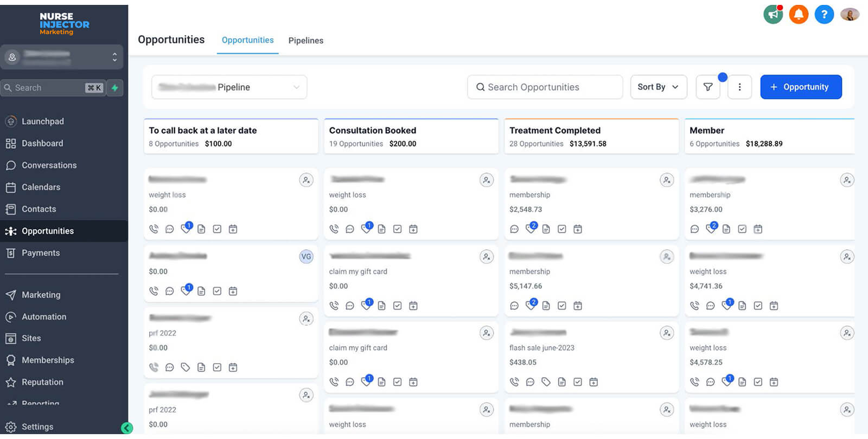Viewport: 868px width, 439px height.
Task: Click the Search Opportunities field
Action: click(x=545, y=87)
